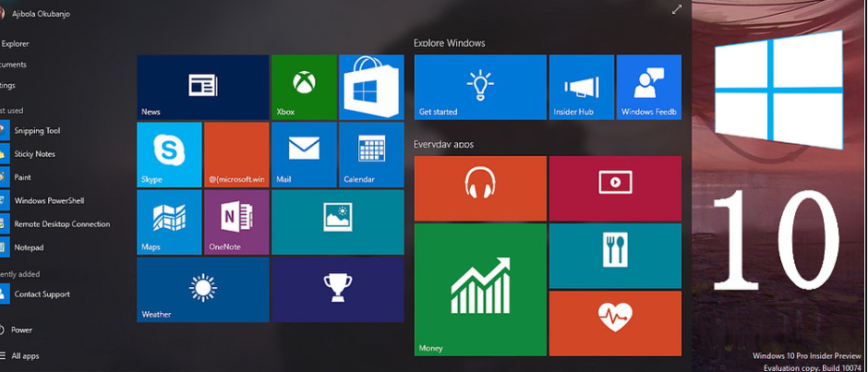Open the Mail tile
868x372 pixels.
304,155
